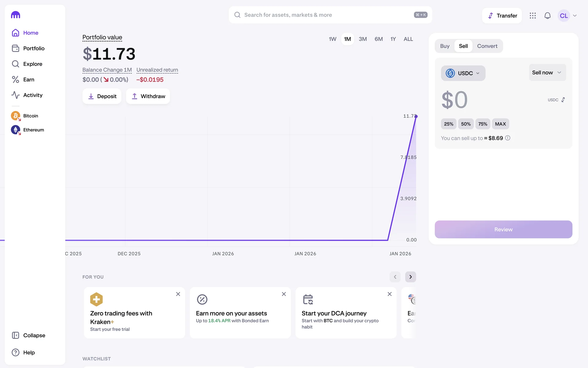588x368 pixels.
Task: Click the Deposit button
Action: pos(102,96)
